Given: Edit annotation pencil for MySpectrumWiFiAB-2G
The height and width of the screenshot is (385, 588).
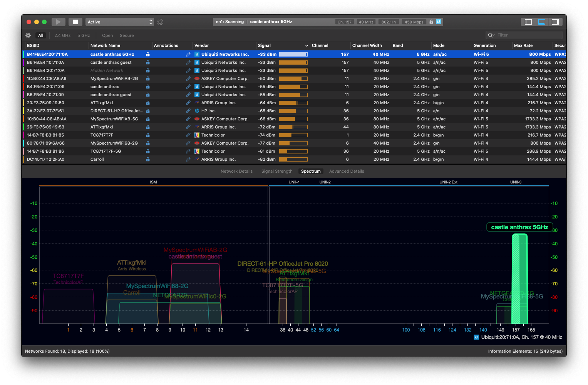Looking at the screenshot, I should (x=188, y=78).
